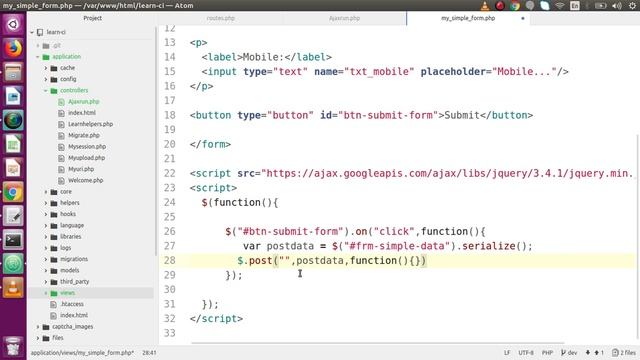This screenshot has height=360, width=640.
Task: Switch to the routes.php tab
Action: [x=220, y=18]
